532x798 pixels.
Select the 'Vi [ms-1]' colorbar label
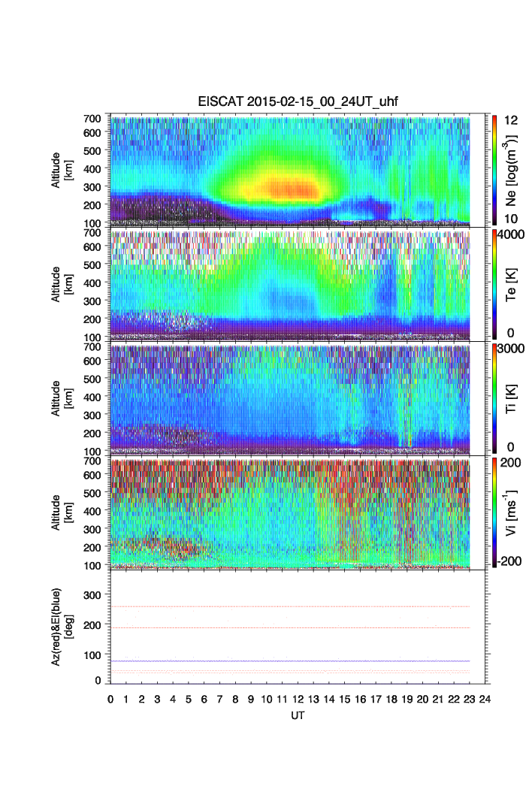click(511, 512)
